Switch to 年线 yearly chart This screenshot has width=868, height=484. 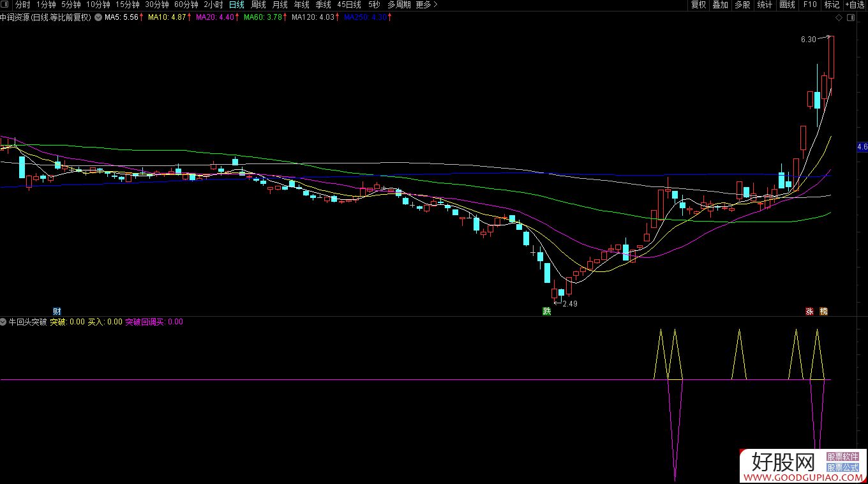(x=301, y=4)
